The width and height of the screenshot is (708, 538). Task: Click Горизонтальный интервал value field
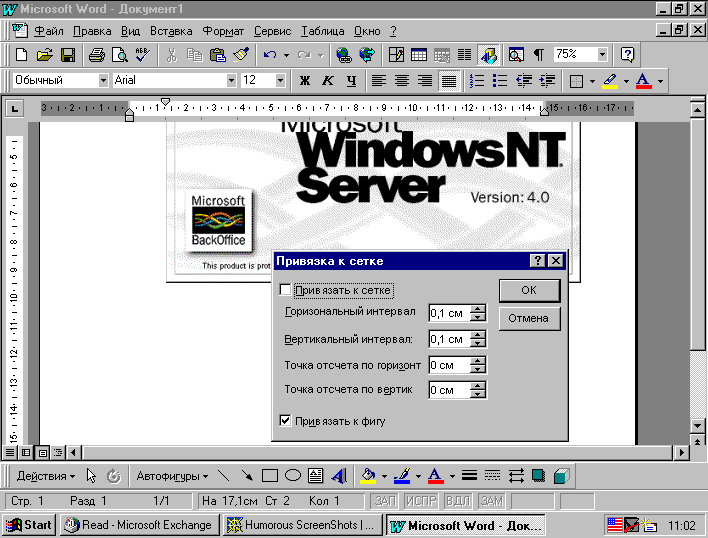(x=449, y=313)
